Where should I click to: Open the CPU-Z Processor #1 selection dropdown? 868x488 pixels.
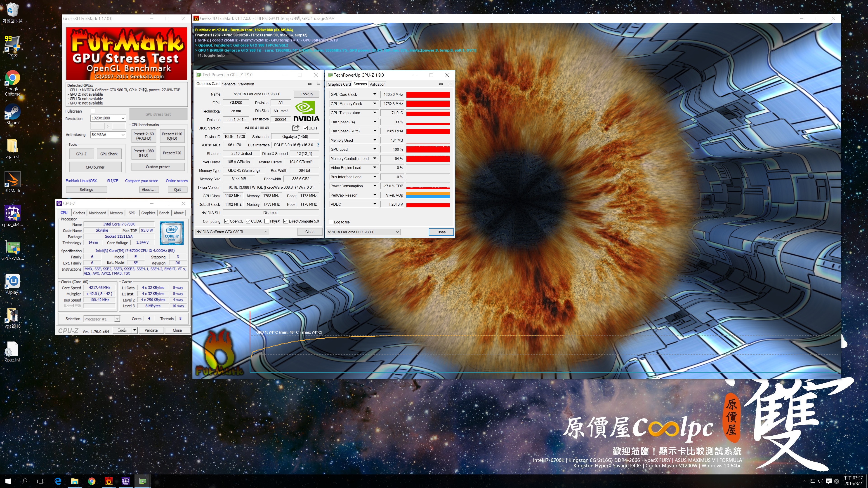[x=101, y=319]
